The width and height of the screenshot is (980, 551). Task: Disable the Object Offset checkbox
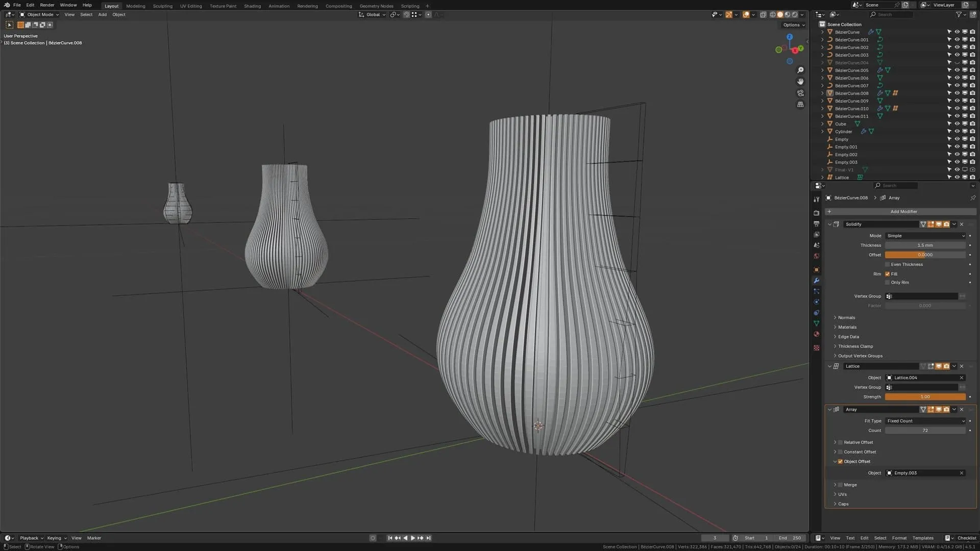(x=840, y=462)
